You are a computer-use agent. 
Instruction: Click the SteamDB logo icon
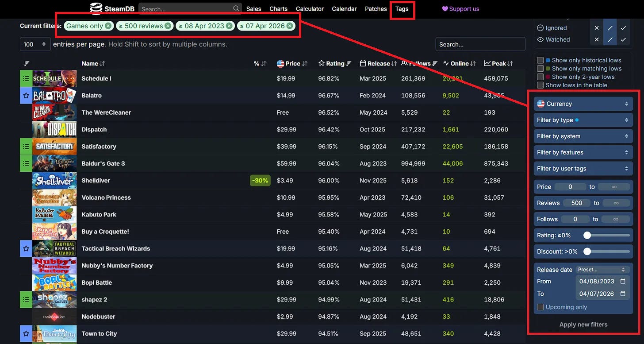click(x=96, y=8)
